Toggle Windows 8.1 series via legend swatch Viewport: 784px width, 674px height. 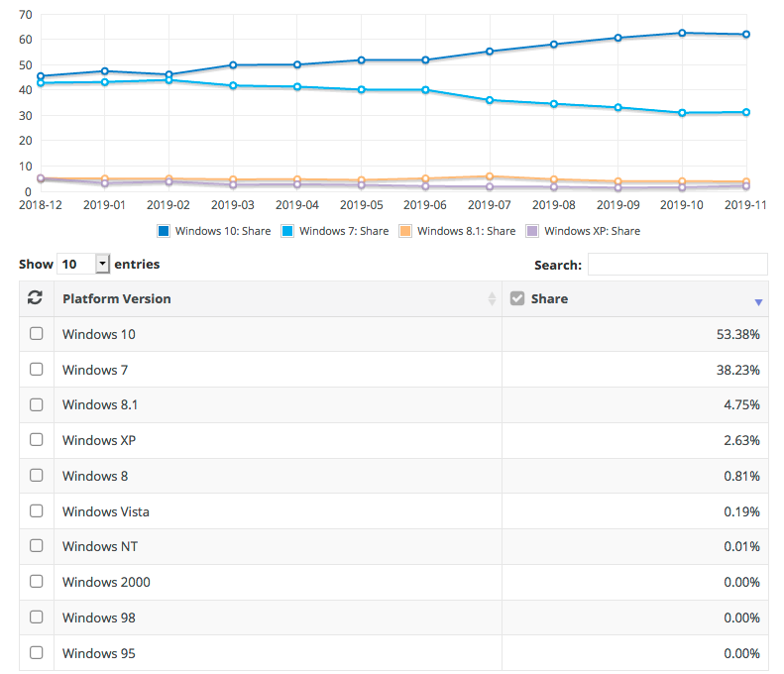click(405, 231)
